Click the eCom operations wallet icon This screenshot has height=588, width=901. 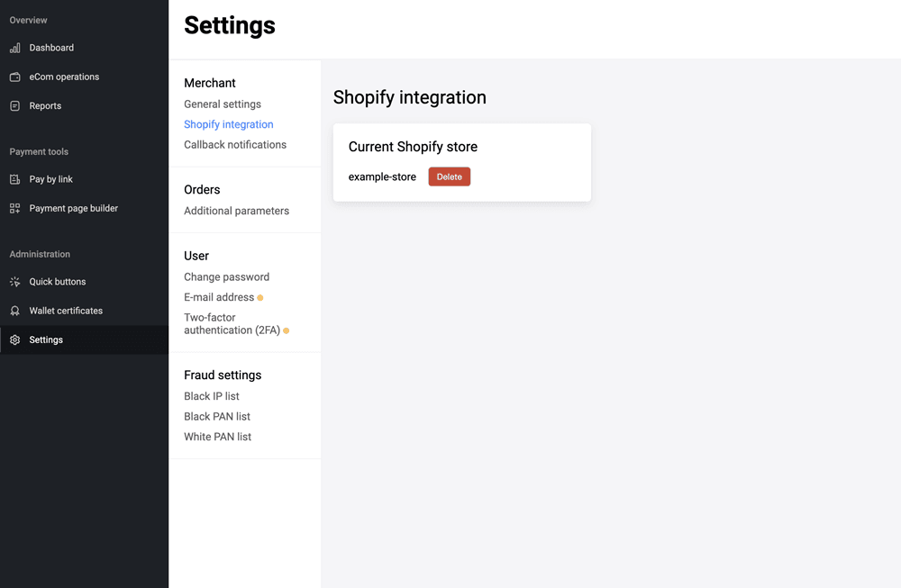click(x=14, y=77)
